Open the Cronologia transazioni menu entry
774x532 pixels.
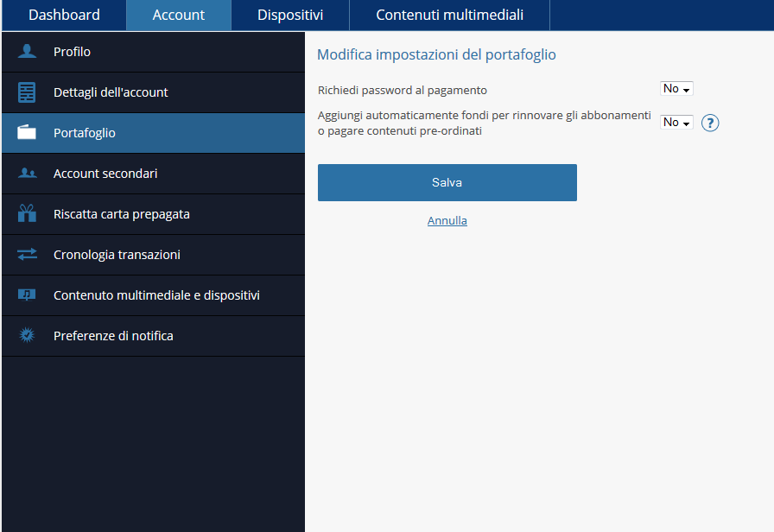(x=154, y=255)
